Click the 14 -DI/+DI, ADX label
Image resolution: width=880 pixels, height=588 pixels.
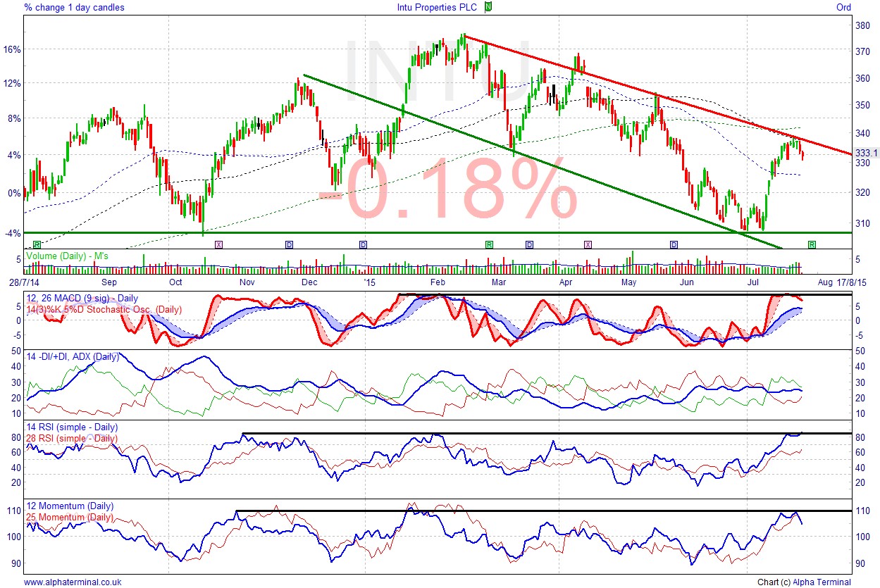click(x=73, y=357)
